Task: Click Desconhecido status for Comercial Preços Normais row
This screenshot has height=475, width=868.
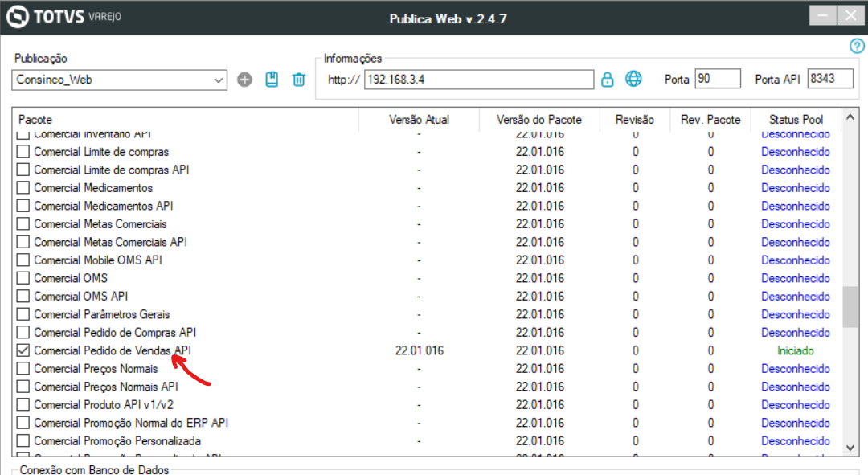Action: tap(796, 369)
